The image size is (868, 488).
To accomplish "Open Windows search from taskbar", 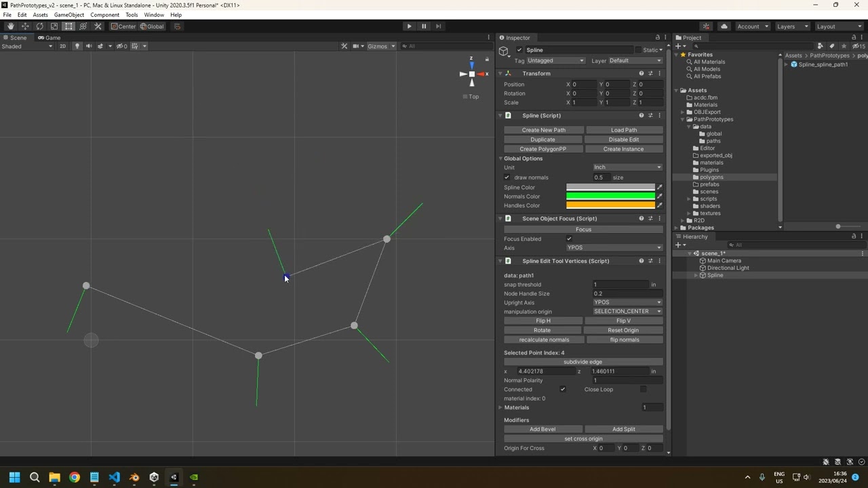I will (x=35, y=477).
